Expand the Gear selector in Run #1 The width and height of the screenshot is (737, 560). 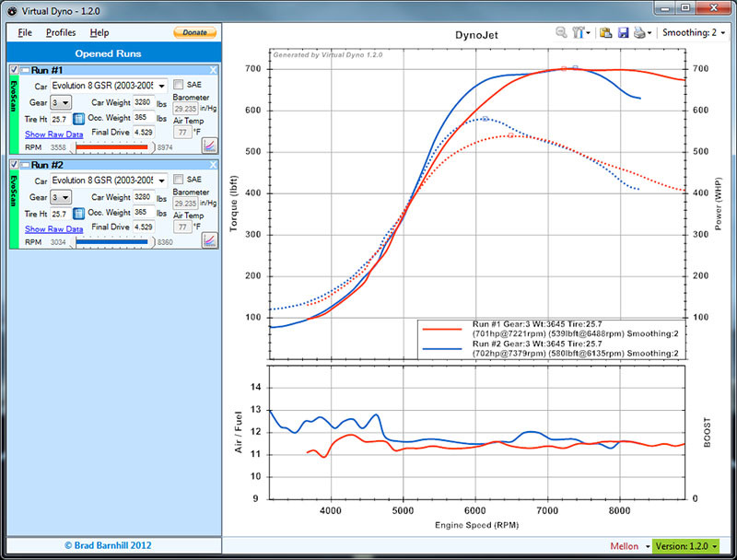61,102
